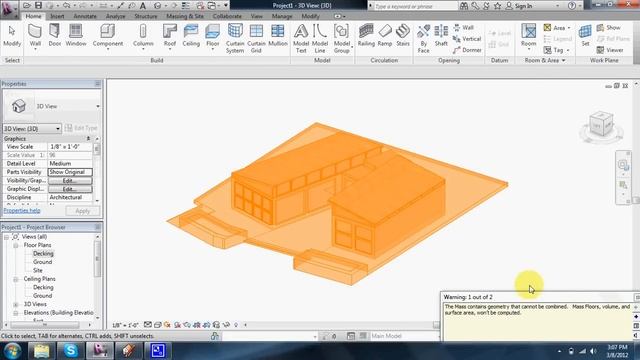
Task: Open the Decking floor plan view
Action: (43, 253)
